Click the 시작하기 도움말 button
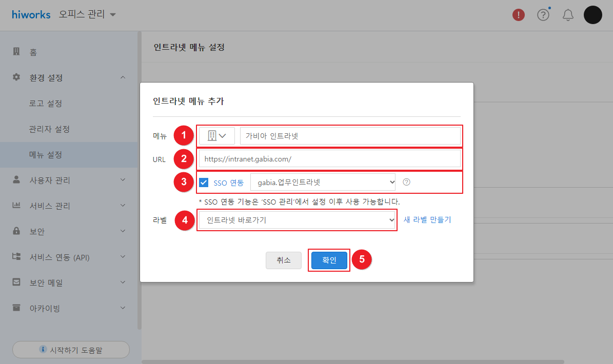 [x=71, y=350]
